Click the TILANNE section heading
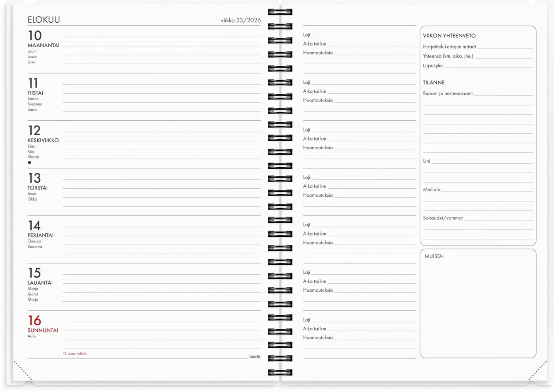 434,83
